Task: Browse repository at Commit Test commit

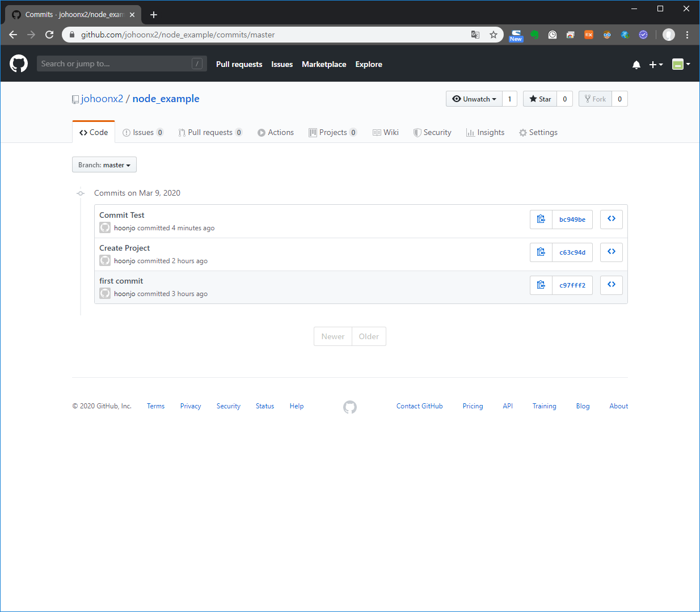Action: [612, 219]
